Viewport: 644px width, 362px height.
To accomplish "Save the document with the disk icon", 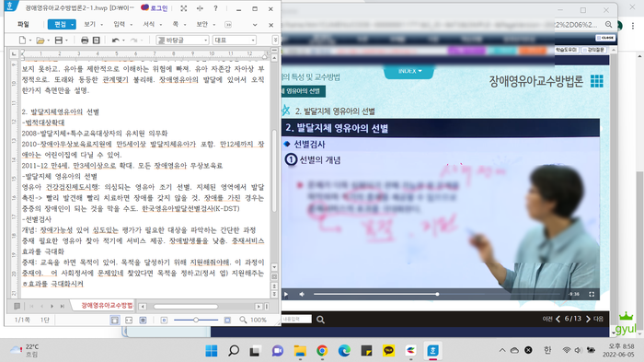I will (59, 40).
